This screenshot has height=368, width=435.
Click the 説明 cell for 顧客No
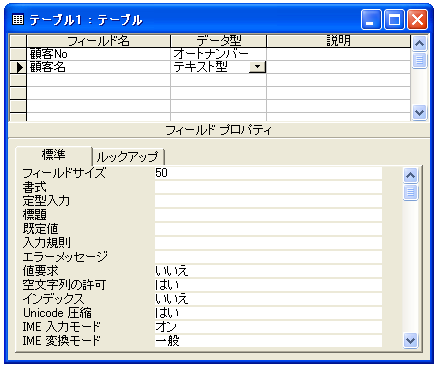pos(339,54)
